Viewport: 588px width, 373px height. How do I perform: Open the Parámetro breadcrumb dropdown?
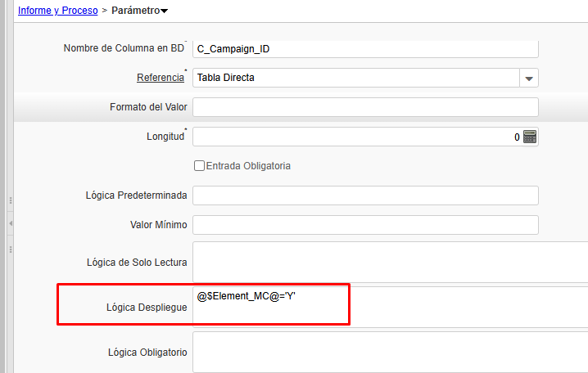pyautogui.click(x=165, y=11)
